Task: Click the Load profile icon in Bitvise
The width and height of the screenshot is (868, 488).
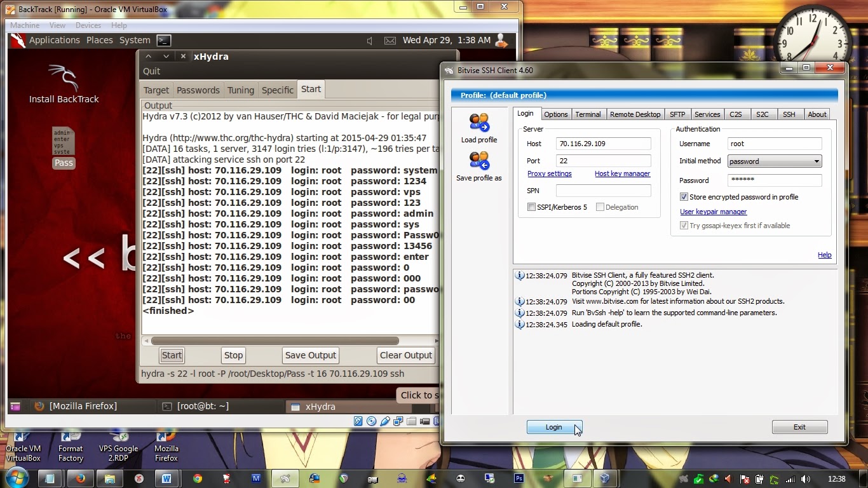Action: (x=479, y=123)
